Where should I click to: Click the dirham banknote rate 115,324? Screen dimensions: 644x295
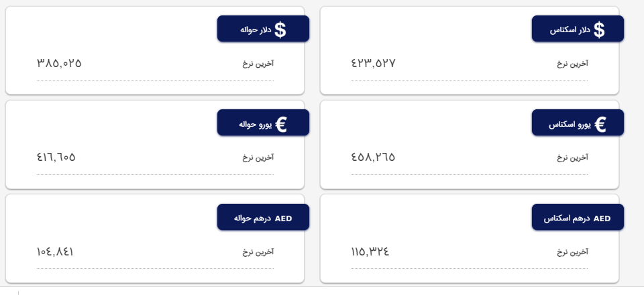[370, 252]
